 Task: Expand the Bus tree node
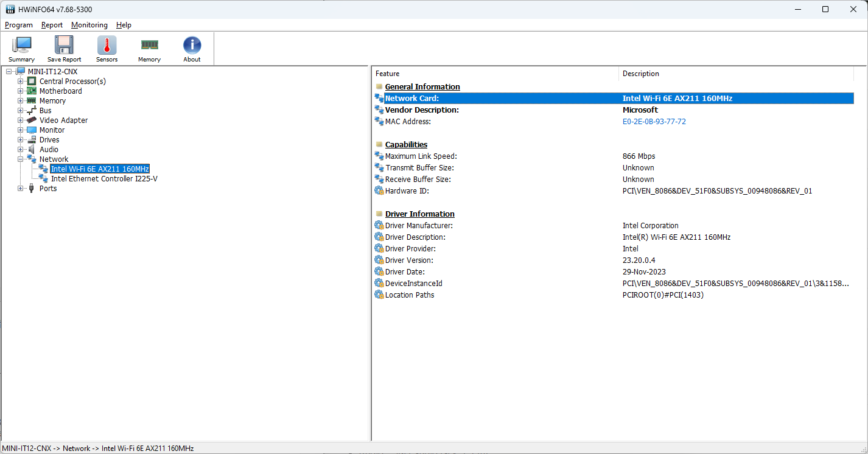20,110
